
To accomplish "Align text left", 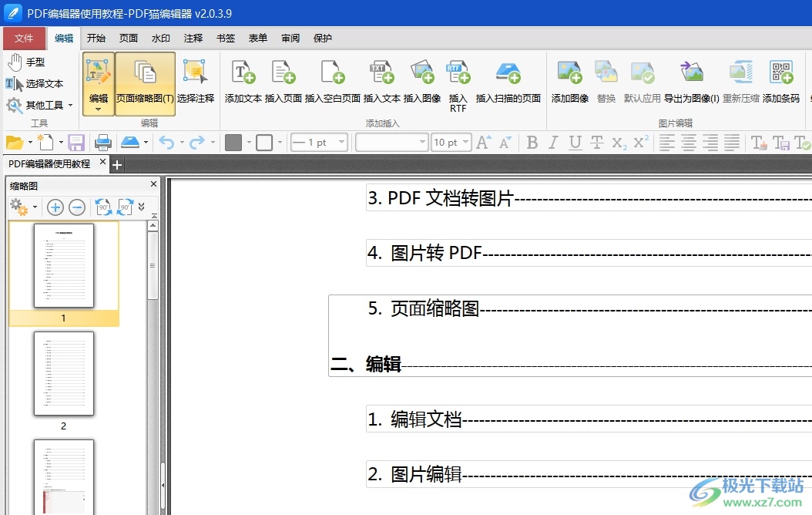I will pos(667,143).
